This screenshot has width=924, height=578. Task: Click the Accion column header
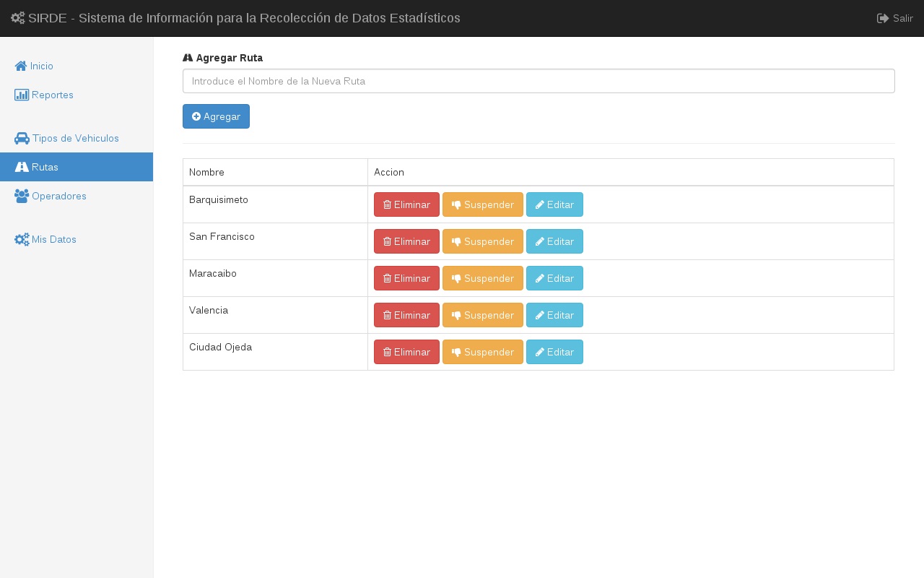631,172
